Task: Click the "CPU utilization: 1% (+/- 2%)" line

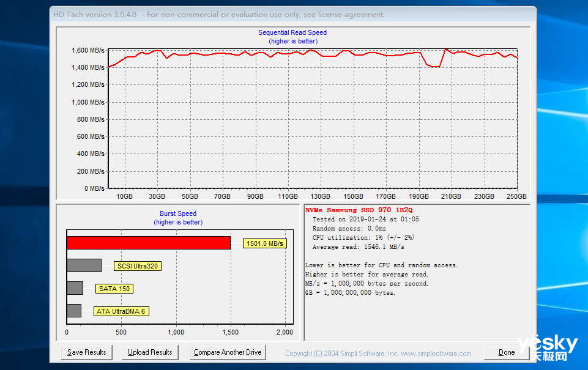Action: (x=363, y=238)
